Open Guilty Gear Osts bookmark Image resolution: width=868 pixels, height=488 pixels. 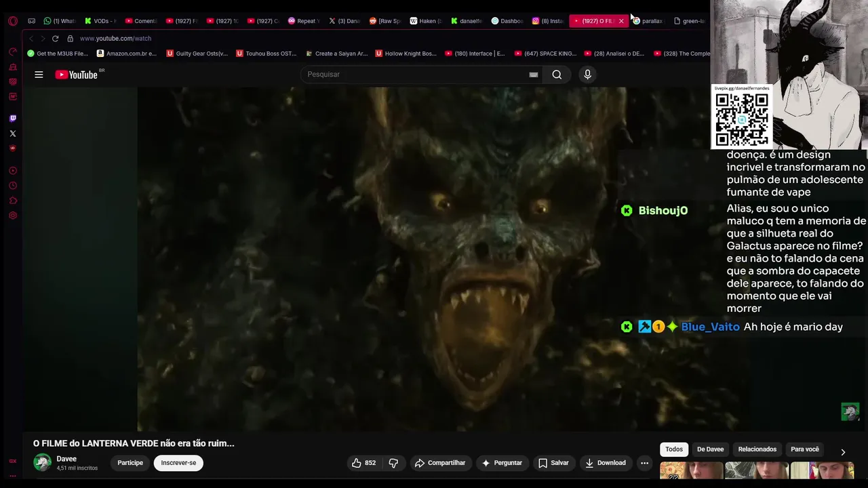click(197, 54)
